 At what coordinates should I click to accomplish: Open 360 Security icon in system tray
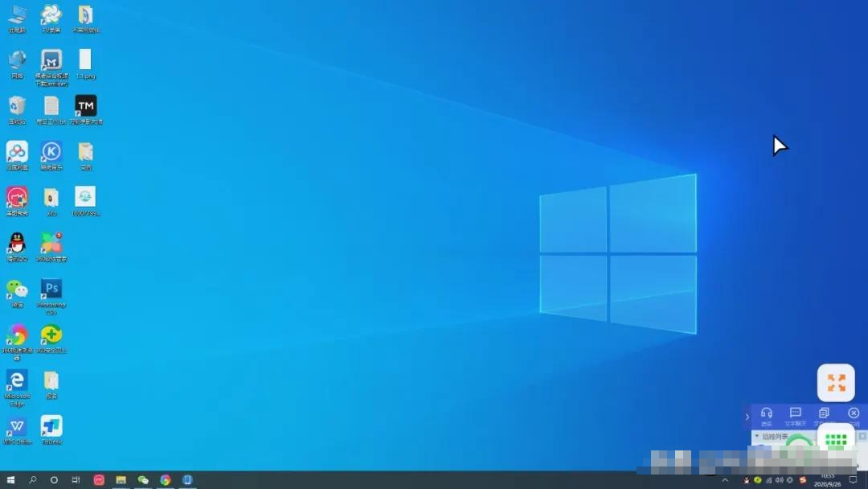(x=757, y=480)
